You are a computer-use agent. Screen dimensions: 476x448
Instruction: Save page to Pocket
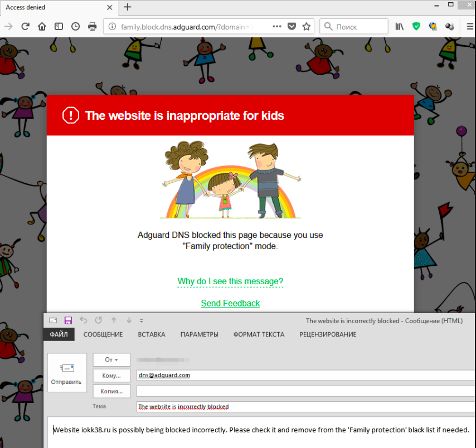pos(292,27)
